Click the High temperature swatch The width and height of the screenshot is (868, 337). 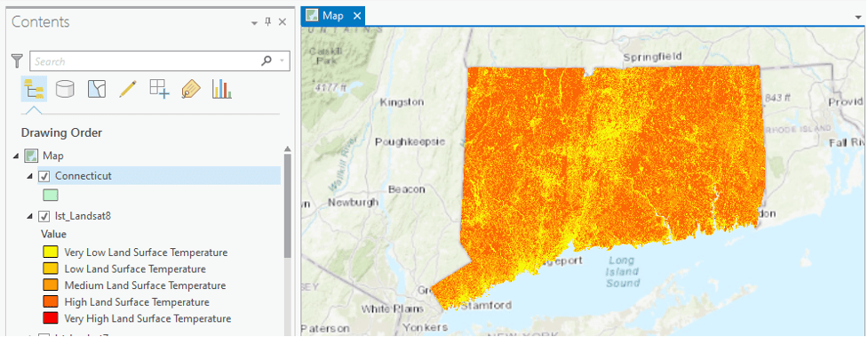[x=51, y=302]
